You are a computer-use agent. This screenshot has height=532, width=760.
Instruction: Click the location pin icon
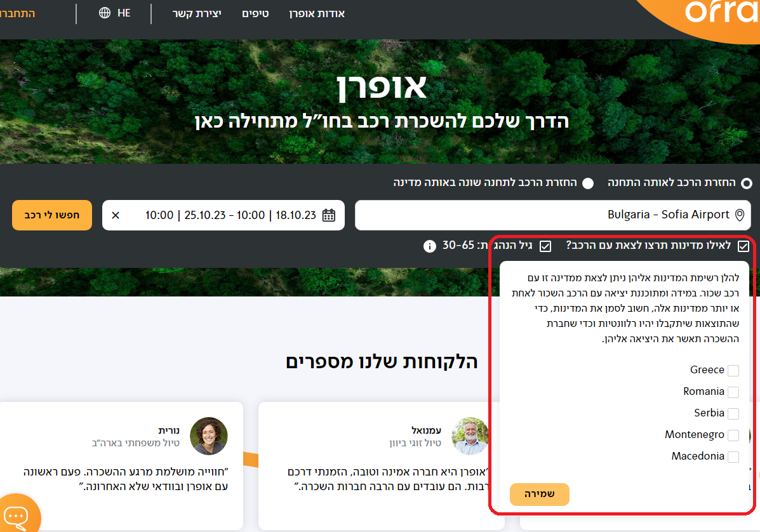click(x=739, y=215)
